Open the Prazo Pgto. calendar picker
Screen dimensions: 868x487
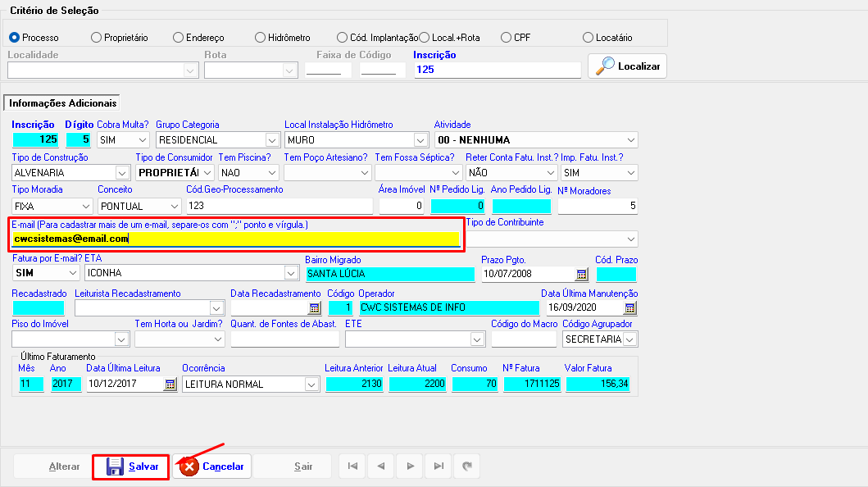tap(582, 274)
